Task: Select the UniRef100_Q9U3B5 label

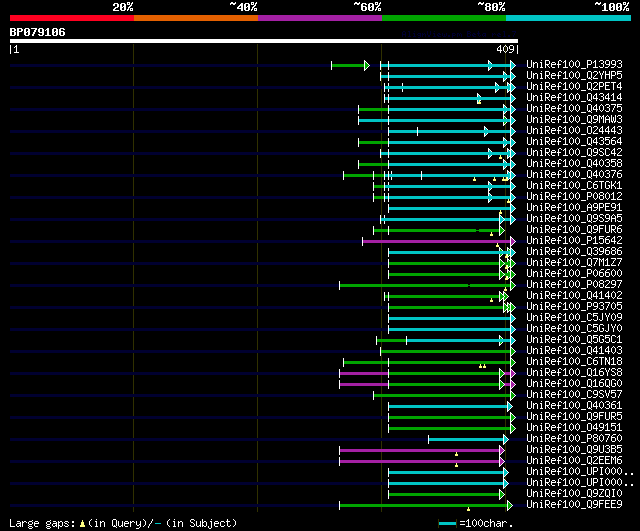Action: click(x=574, y=450)
